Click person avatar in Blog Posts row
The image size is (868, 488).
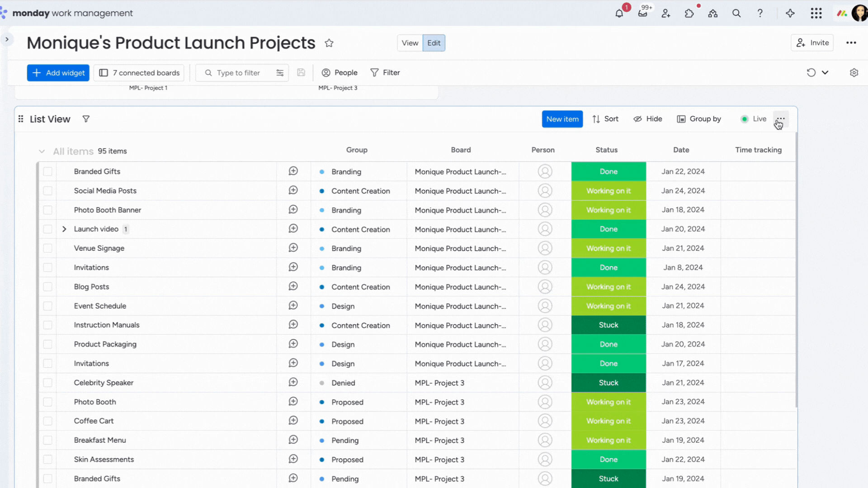[545, 286]
